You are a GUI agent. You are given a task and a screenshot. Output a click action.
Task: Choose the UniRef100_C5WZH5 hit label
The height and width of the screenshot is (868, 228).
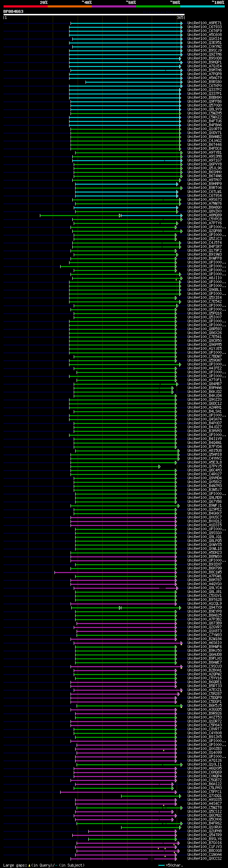tap(204, 113)
